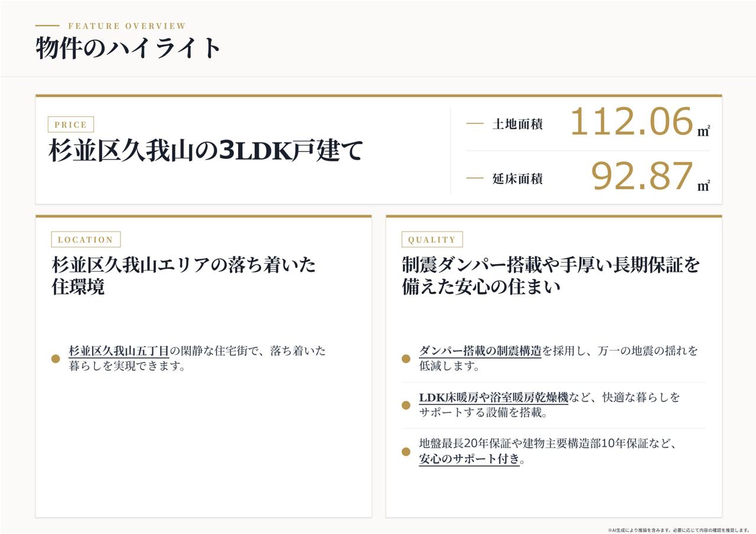Click the 杉並区久我山の3LDK戸建て headline
Image resolution: width=756 pixels, height=534 pixels.
pos(205,151)
